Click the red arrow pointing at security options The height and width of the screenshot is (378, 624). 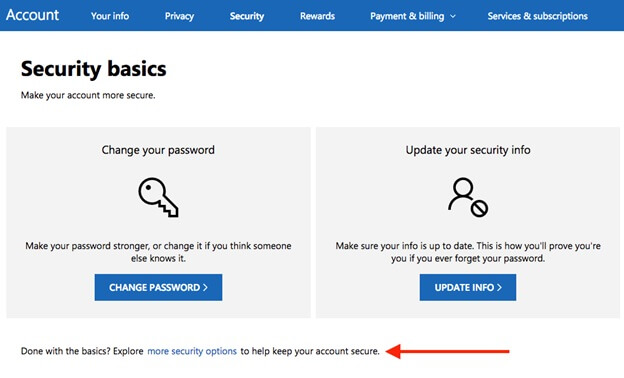(x=447, y=351)
